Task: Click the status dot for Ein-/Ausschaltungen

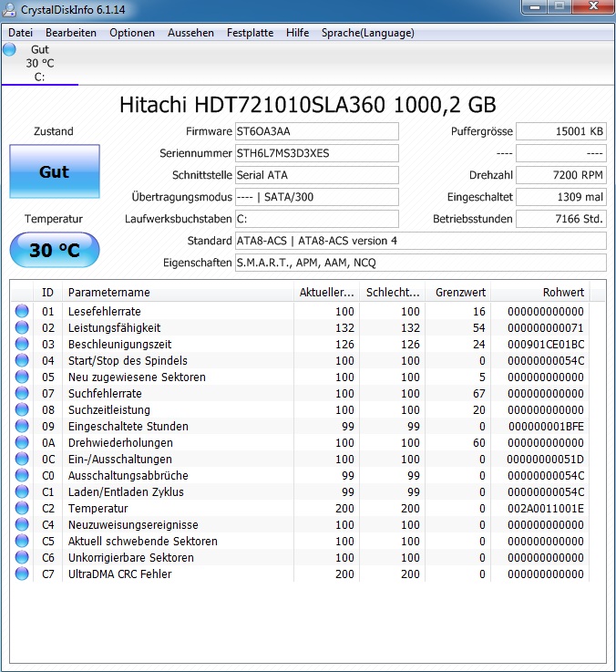Action: tap(22, 459)
